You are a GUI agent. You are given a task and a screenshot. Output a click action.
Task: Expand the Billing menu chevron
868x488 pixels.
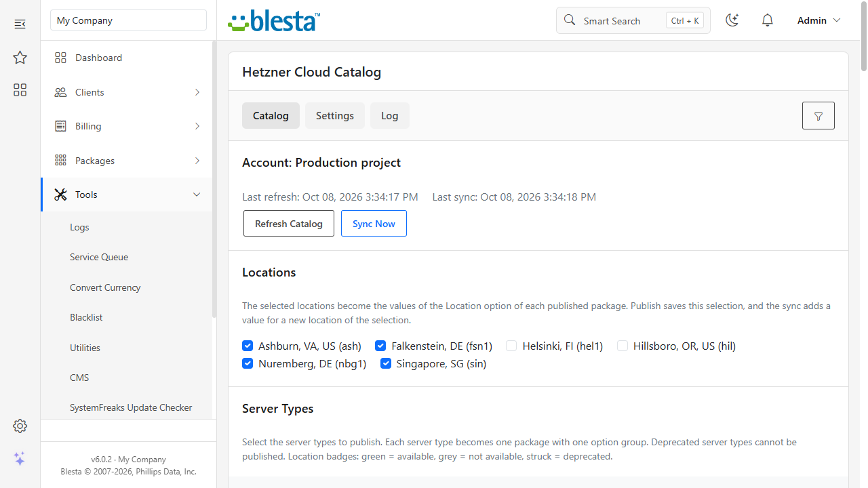[197, 126]
